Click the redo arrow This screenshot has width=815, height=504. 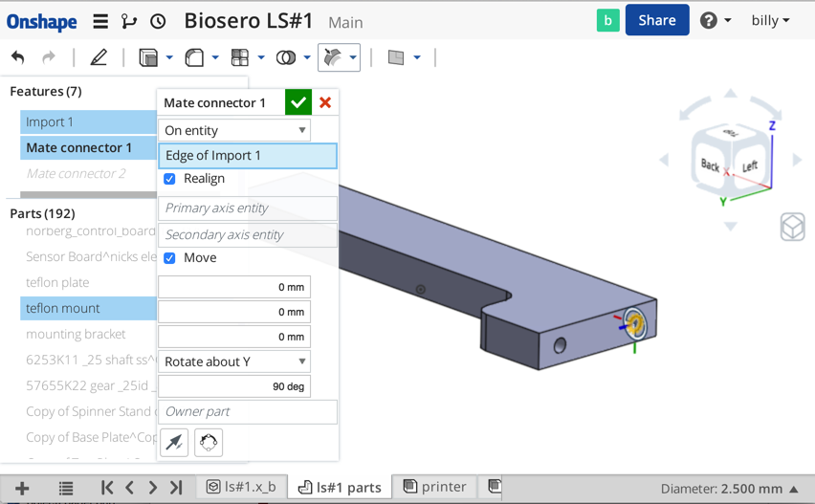(x=49, y=57)
